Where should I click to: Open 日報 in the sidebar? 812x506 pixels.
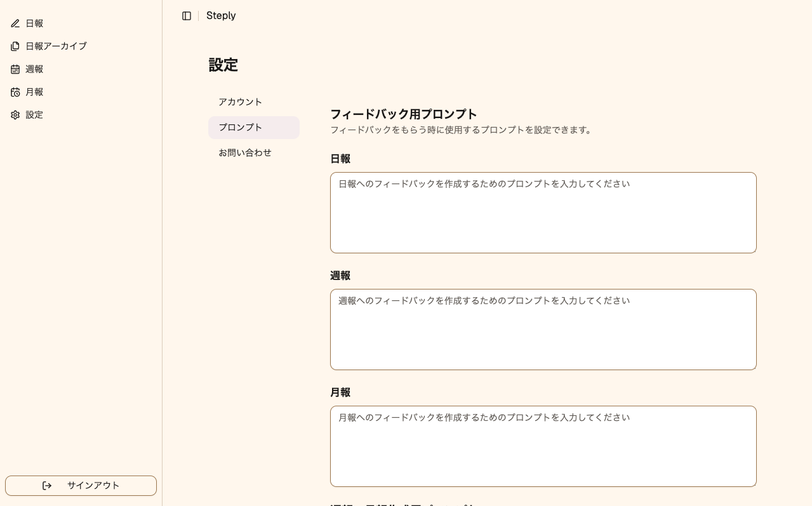pyautogui.click(x=81, y=23)
